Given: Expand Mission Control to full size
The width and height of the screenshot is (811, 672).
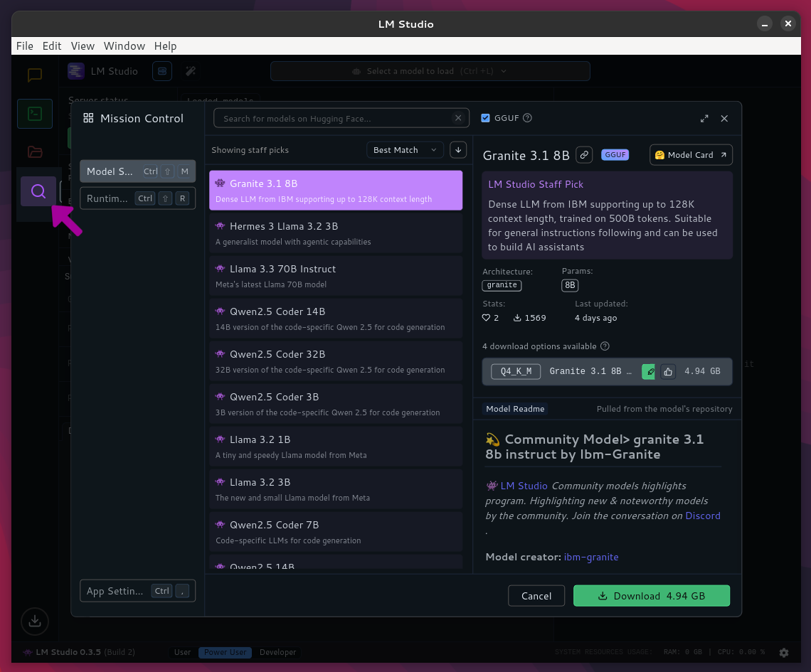Looking at the screenshot, I should tap(704, 118).
